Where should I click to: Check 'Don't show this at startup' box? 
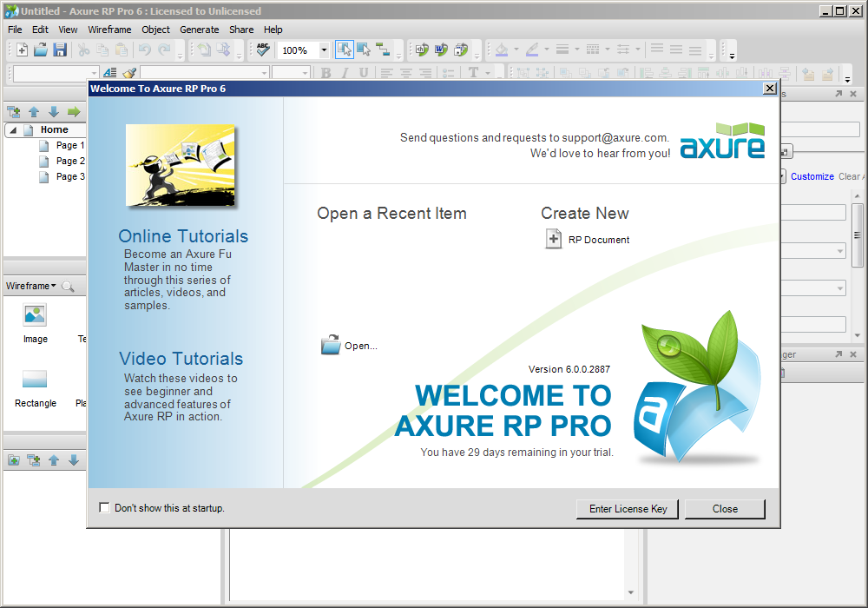[x=104, y=507]
